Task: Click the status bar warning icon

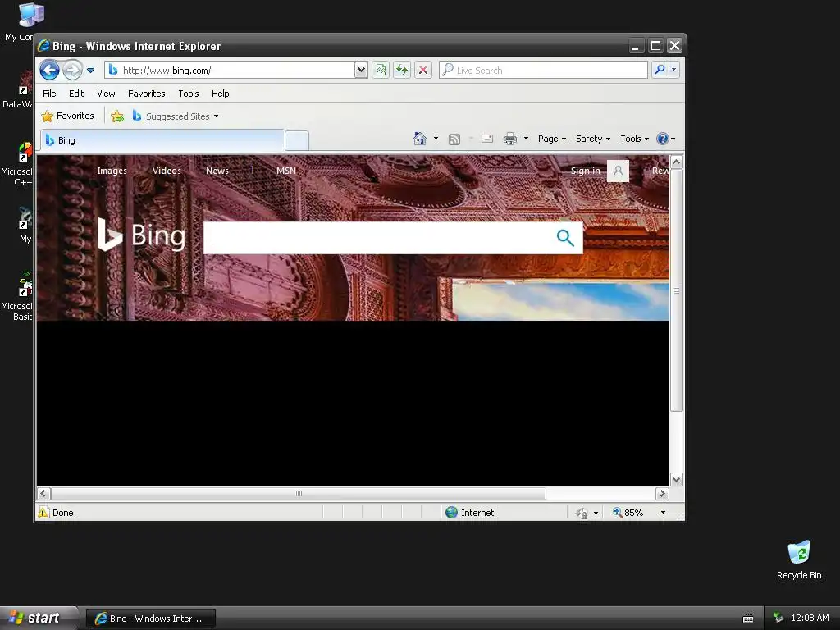Action: 44,512
